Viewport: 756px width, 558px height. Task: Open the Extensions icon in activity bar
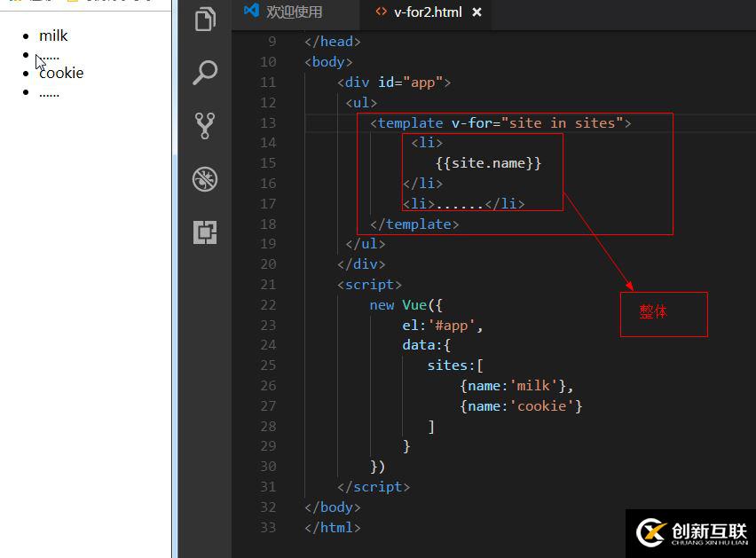click(x=205, y=233)
